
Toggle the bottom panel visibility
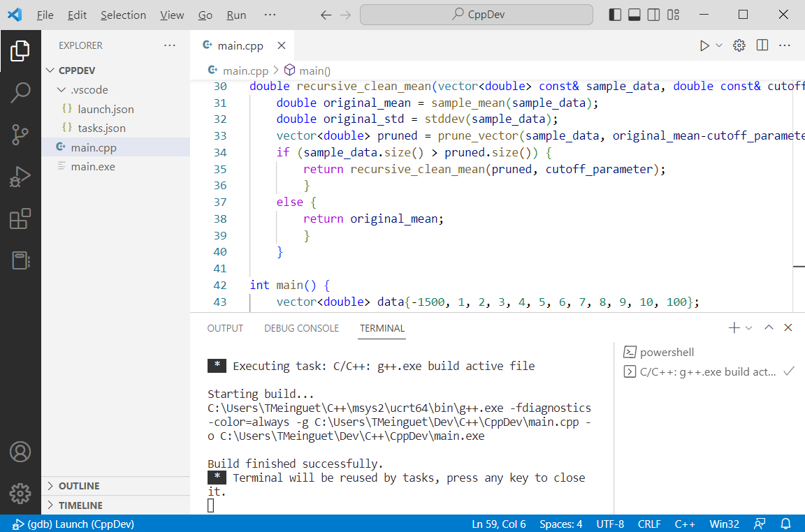point(634,14)
